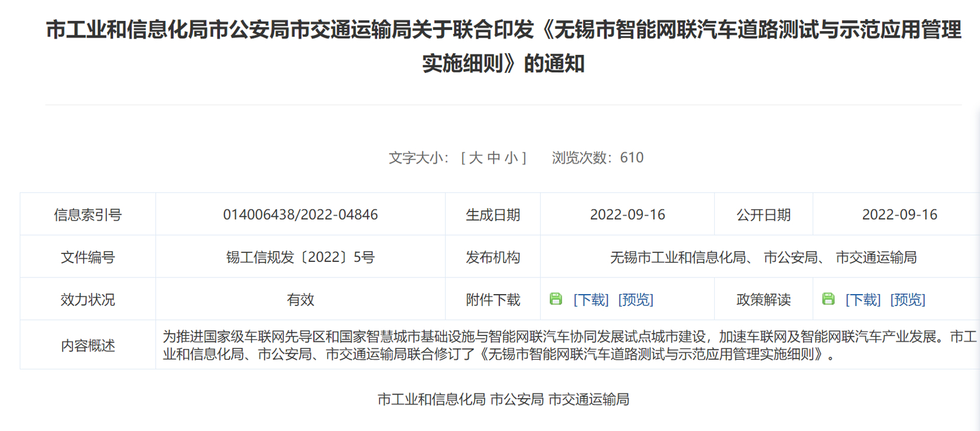This screenshot has height=431, width=980.
Task: Select index number 014006438/2022-04846
Action: 301,215
